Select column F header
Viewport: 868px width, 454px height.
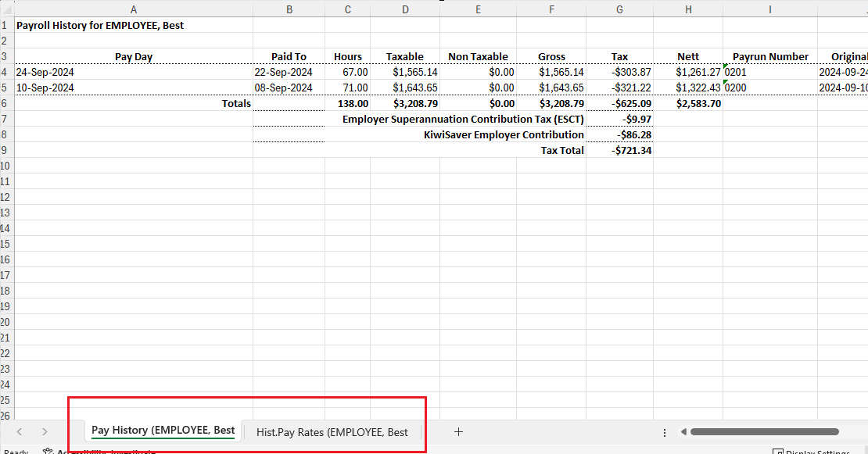(551, 9)
